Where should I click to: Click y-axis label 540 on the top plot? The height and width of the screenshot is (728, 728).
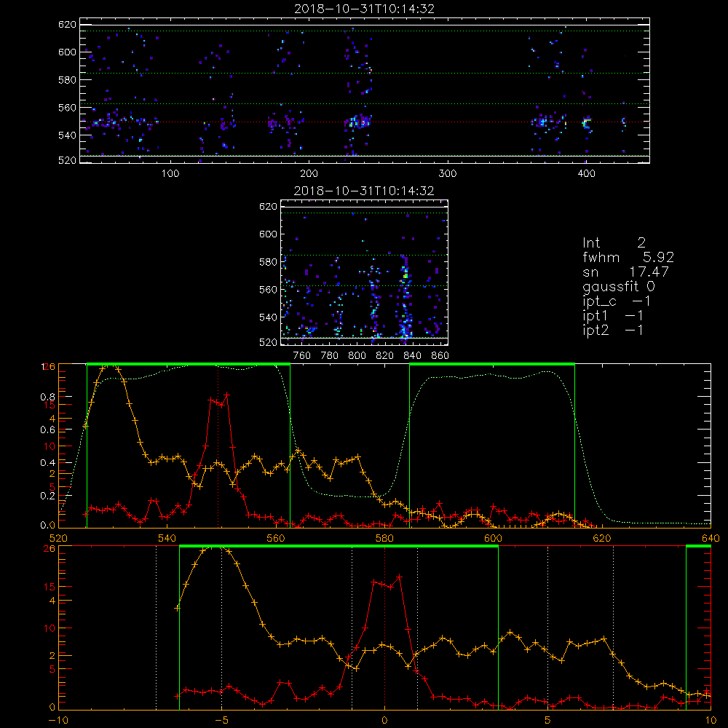[x=67, y=135]
